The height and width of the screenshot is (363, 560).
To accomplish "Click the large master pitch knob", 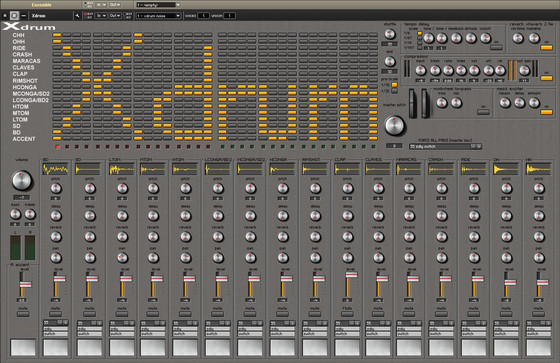I will (x=394, y=125).
